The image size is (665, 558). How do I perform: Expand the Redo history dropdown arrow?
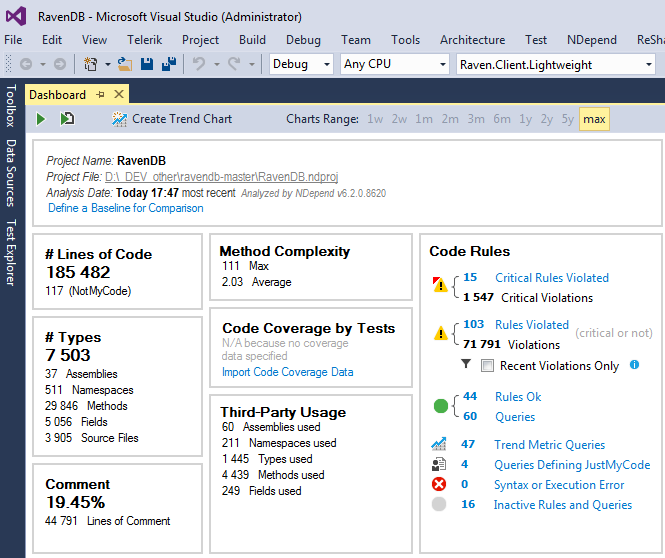[x=252, y=64]
